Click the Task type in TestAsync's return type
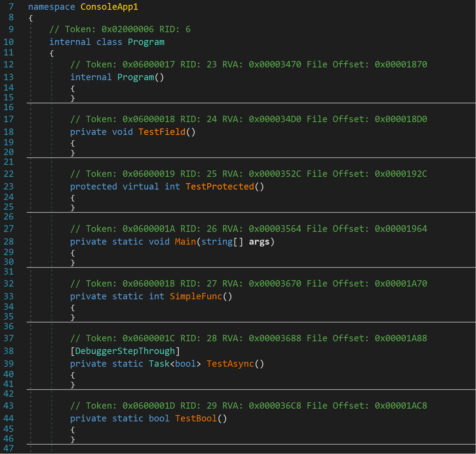The height and width of the screenshot is (454, 476). [x=159, y=364]
